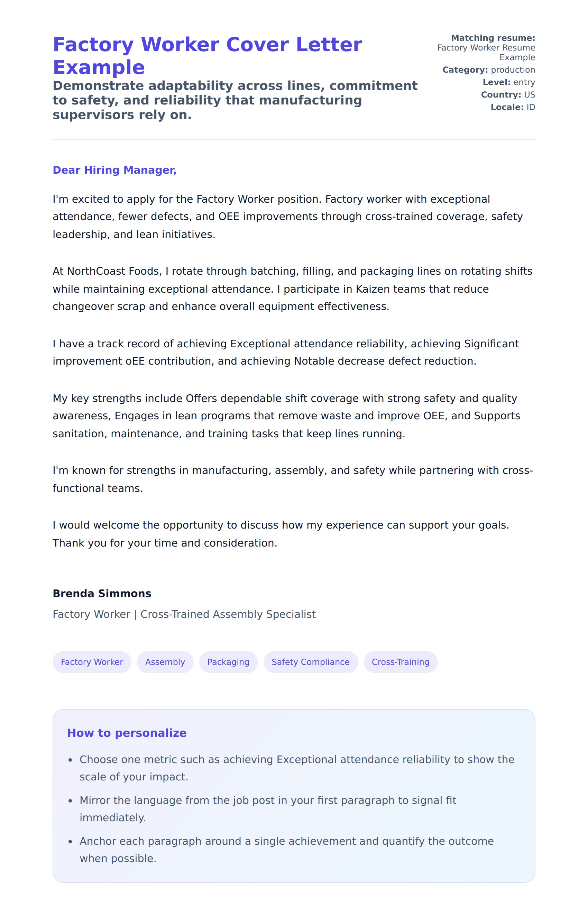Screen dimensions: 588x916
Task: Click the Assembly tag pill
Action: click(x=165, y=662)
